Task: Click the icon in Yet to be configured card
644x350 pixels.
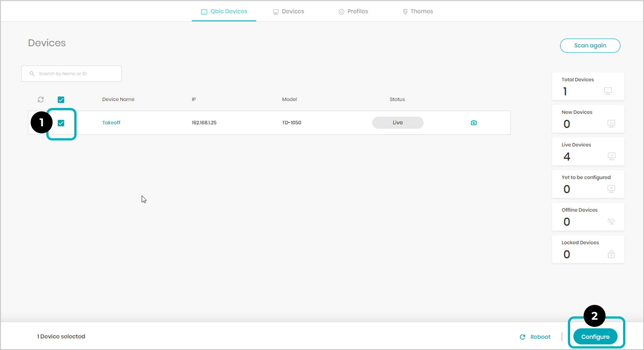Action: tap(611, 189)
